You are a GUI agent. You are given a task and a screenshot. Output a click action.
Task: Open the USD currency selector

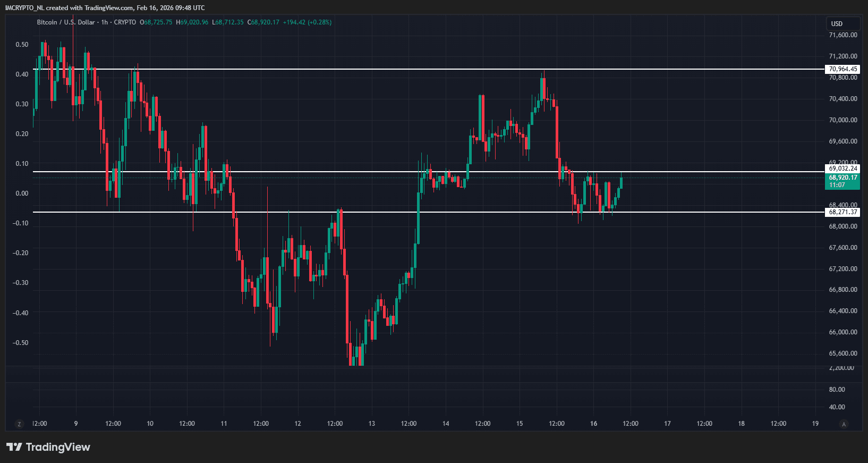click(x=837, y=24)
